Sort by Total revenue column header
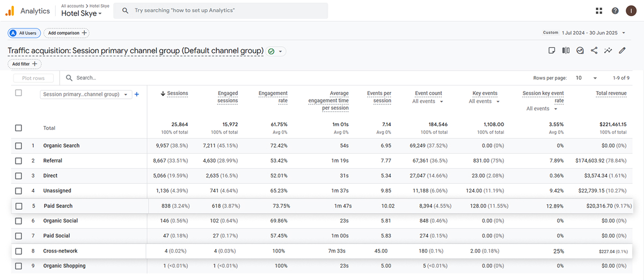644x280 pixels. [611, 94]
